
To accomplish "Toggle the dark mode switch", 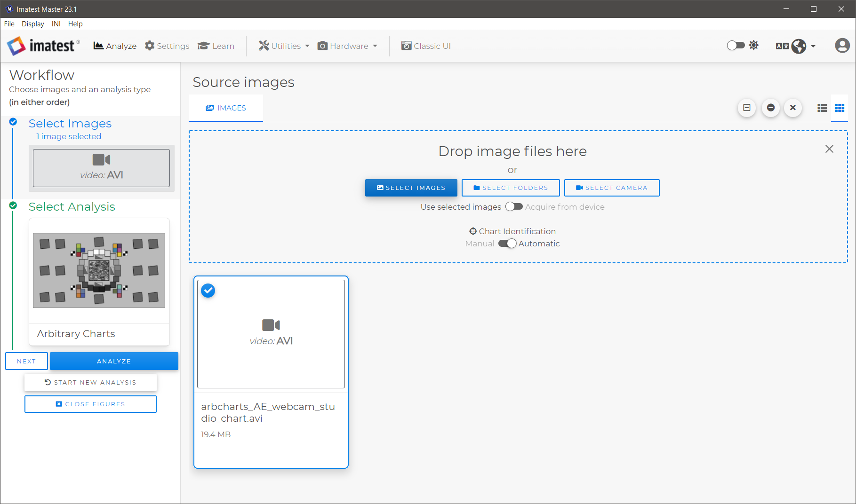I will coord(736,45).
